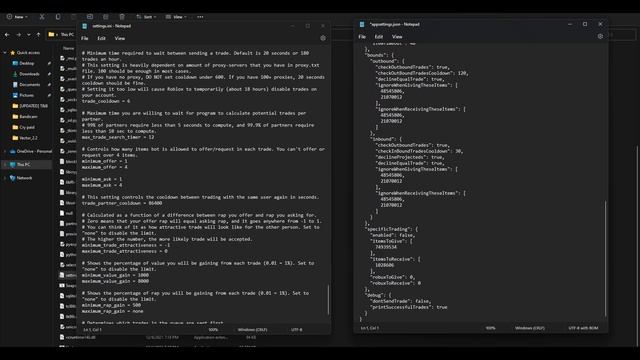Click 'Ln 1, Col 1' in appsettings.json status bar
This screenshot has height=360, width=640.
[369, 328]
